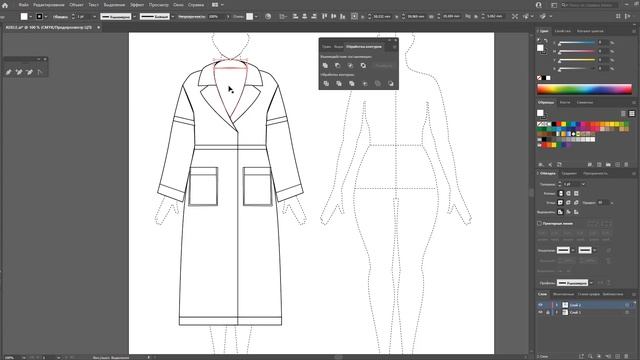Click the None swatch in Color panel

539,78
